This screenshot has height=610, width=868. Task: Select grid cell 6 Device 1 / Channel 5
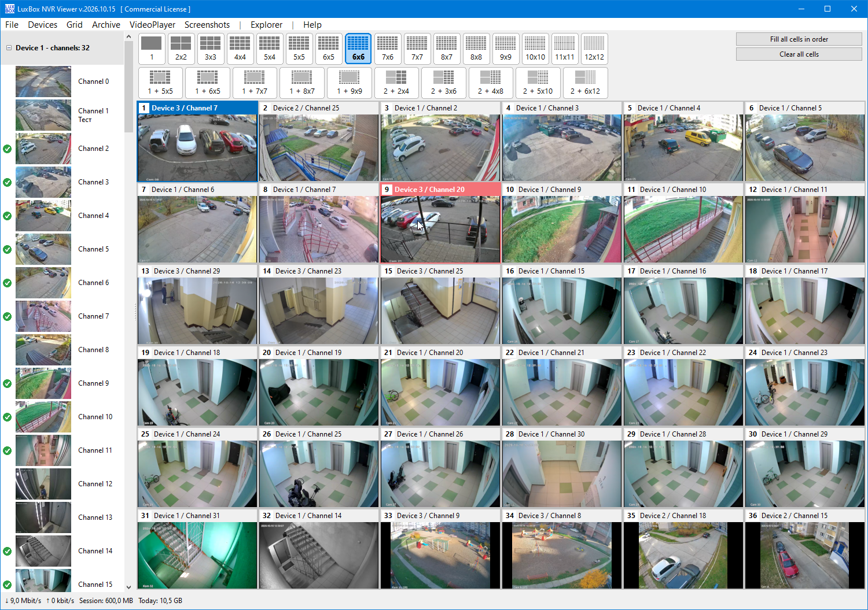[x=805, y=142]
